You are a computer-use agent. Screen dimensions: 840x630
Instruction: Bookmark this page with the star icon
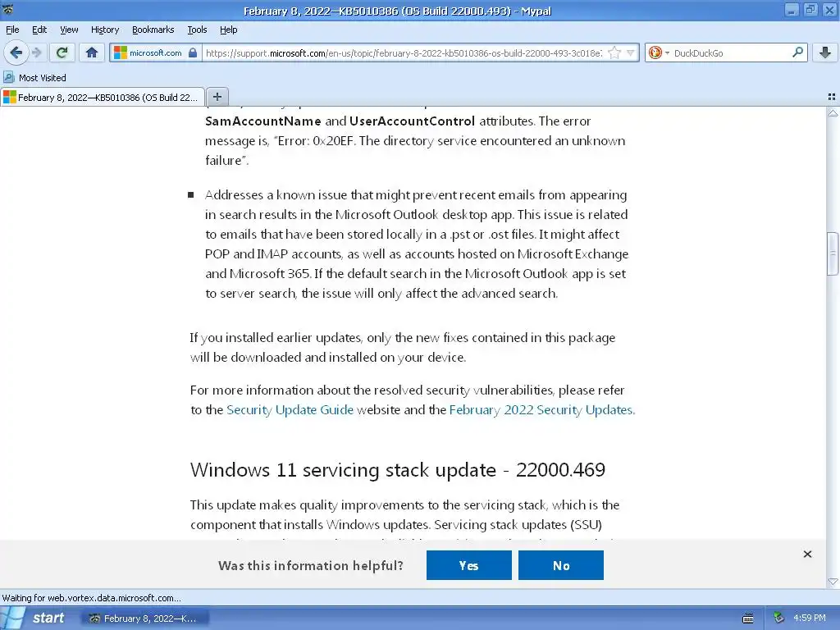(614, 52)
